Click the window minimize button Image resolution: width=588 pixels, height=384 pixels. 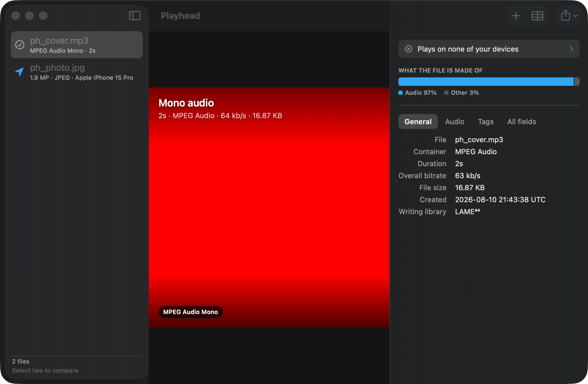(x=29, y=16)
